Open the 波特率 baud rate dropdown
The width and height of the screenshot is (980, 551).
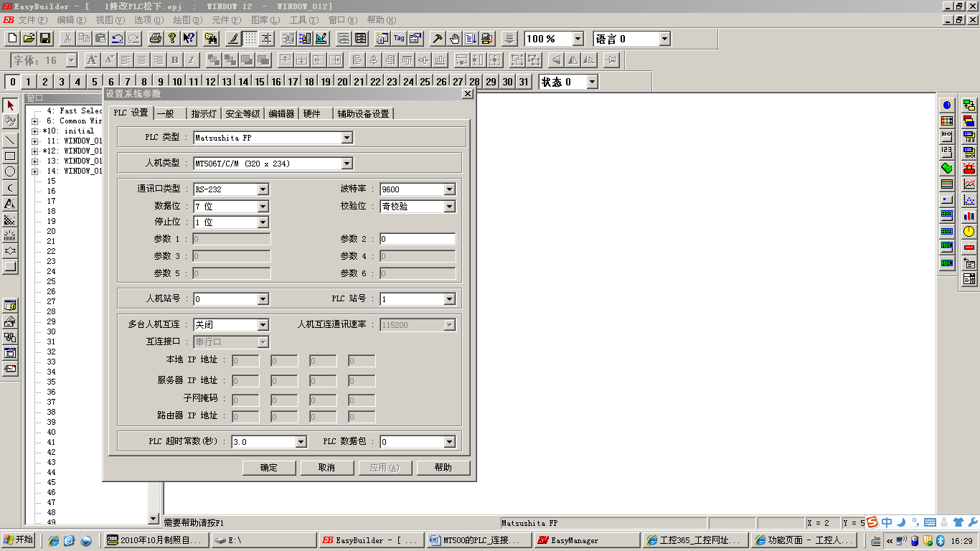(x=449, y=189)
